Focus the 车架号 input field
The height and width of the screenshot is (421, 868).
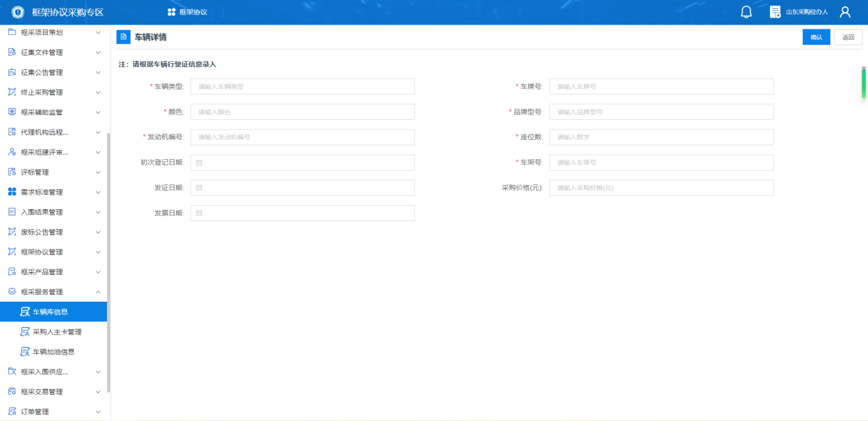click(x=661, y=163)
